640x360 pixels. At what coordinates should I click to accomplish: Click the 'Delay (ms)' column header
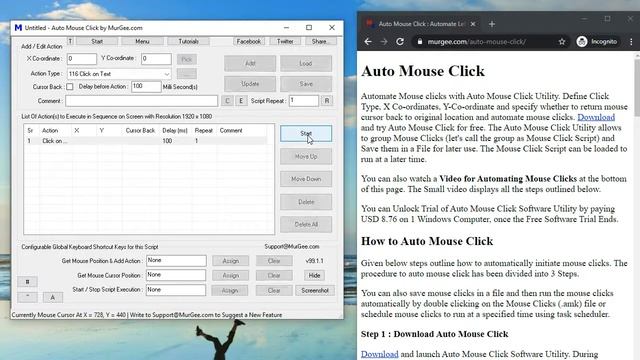coord(175,131)
